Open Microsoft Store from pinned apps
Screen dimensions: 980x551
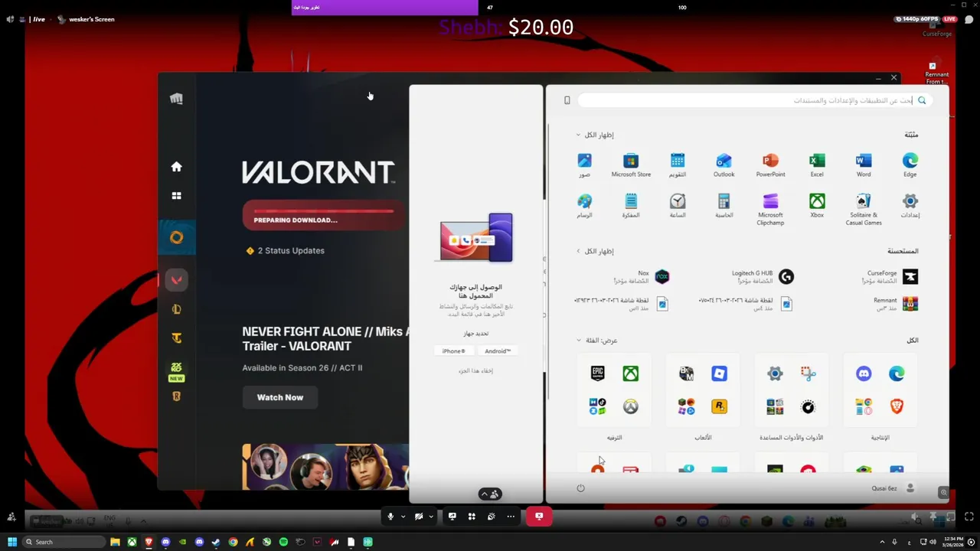(631, 165)
